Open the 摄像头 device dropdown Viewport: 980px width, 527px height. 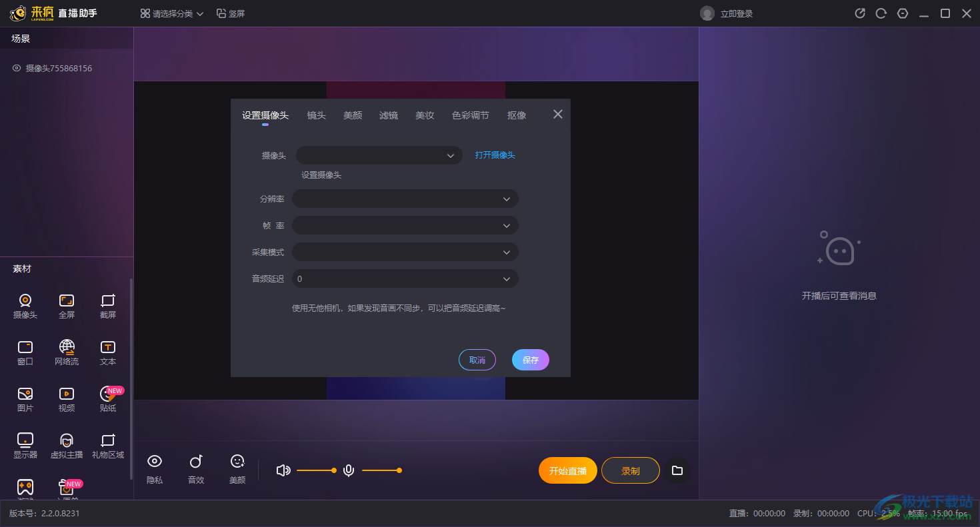tap(379, 155)
